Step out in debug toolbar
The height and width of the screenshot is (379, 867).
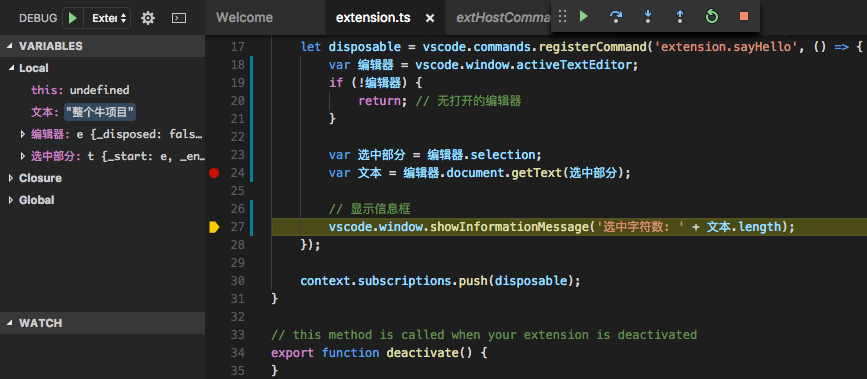click(x=680, y=17)
